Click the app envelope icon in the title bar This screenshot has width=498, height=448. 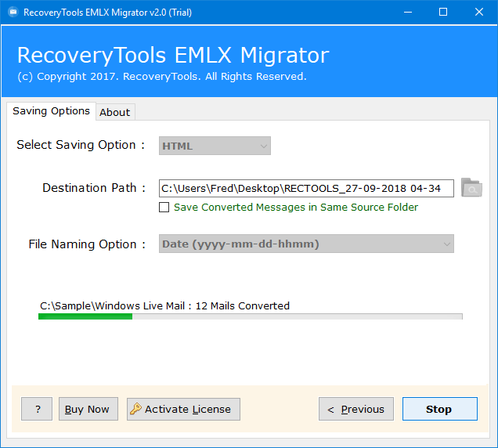click(x=13, y=12)
